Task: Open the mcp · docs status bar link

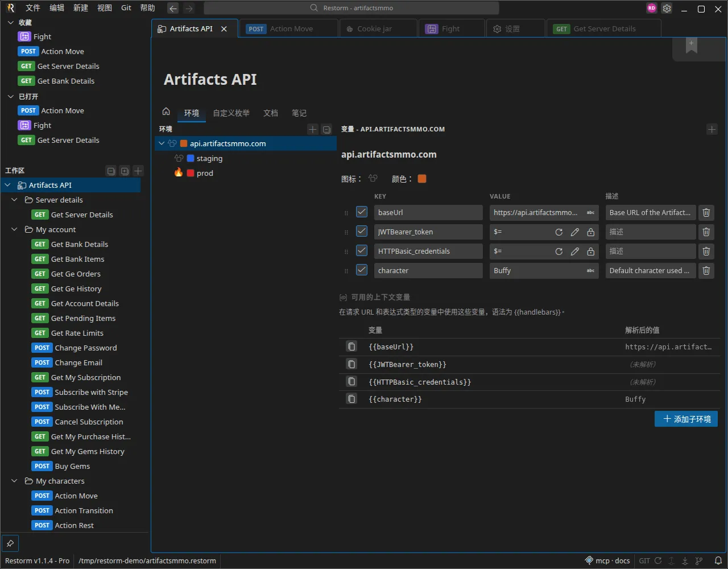Action: pyautogui.click(x=607, y=560)
